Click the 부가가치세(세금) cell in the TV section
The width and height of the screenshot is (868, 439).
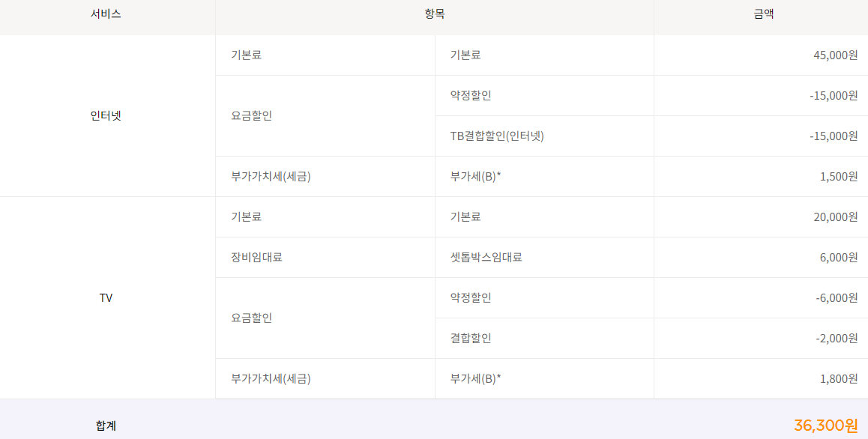tap(271, 379)
